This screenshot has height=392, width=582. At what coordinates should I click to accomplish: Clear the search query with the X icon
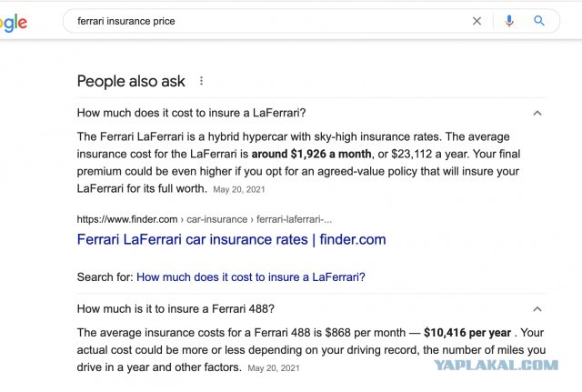[477, 21]
